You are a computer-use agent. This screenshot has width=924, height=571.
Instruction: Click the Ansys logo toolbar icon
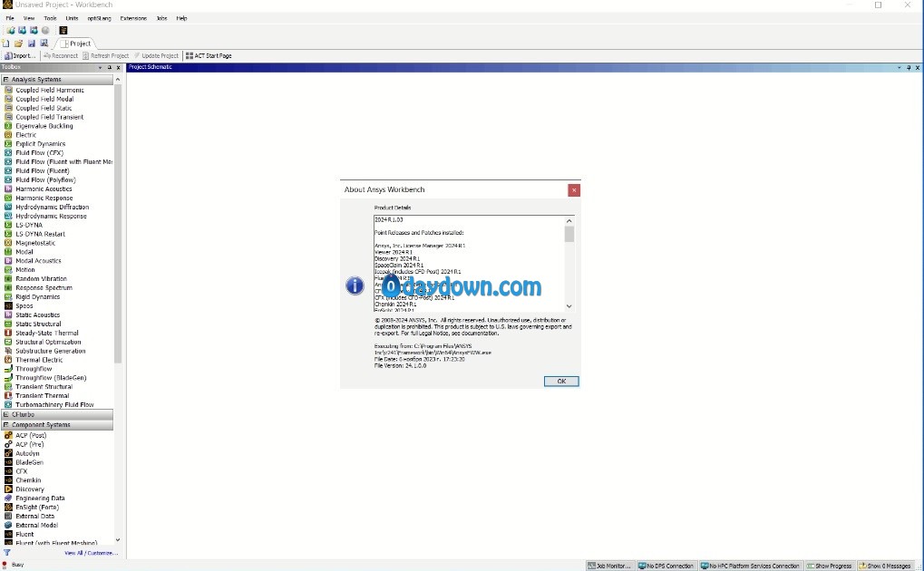tap(63, 31)
